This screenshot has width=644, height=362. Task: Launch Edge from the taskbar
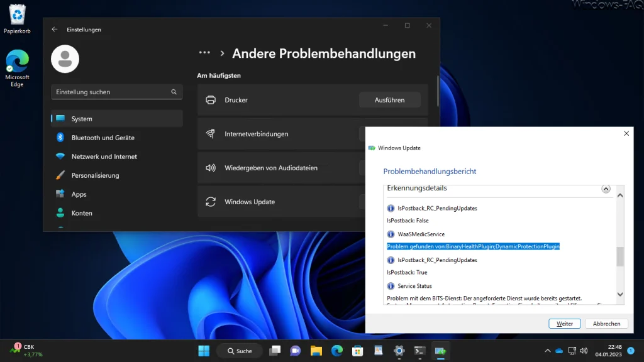coord(337,351)
